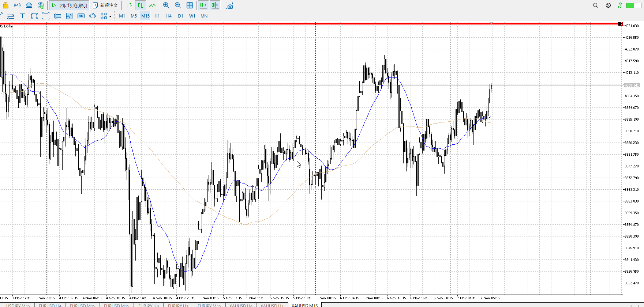
Task: Select the D1 daily timeframe
Action: coord(180,16)
